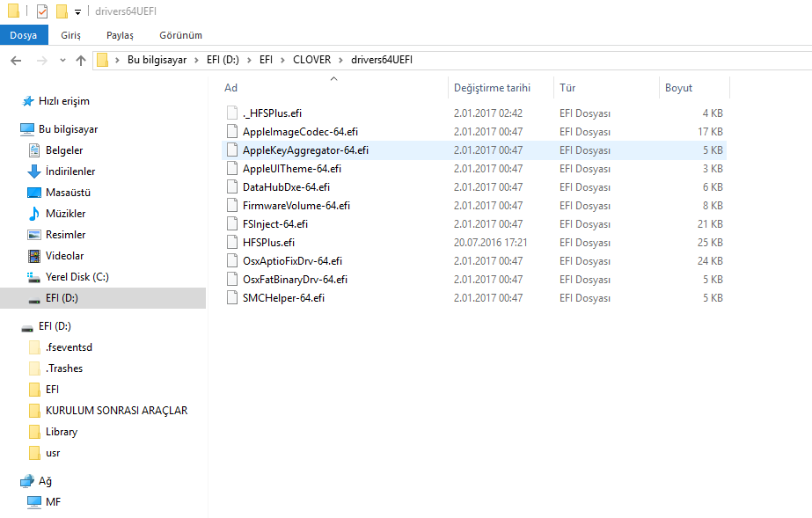Click the HFSPlus.efi file icon
This screenshot has height=518, width=812.
pos(232,242)
